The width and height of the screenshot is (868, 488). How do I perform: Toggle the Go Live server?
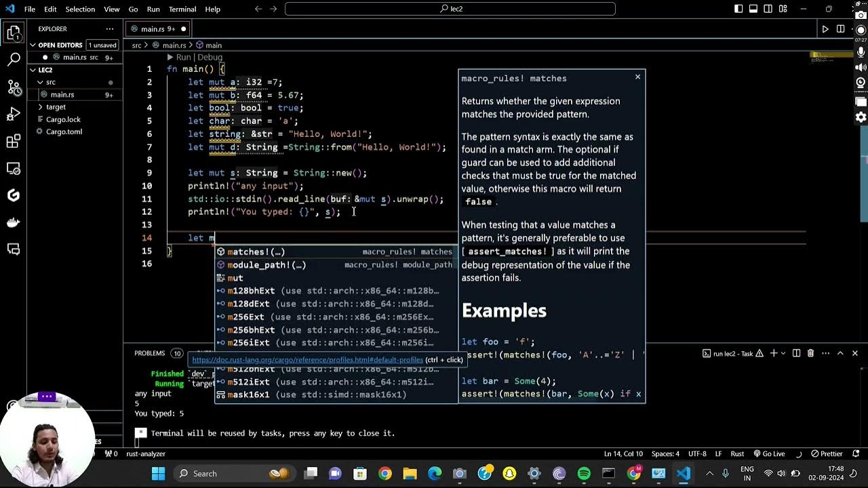770,454
